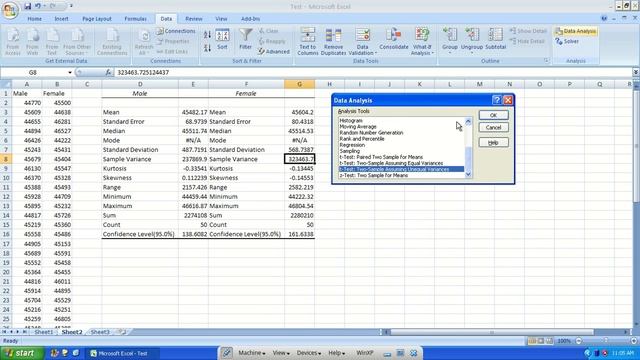The image size is (640, 360).
Task: Open the Add-Ins tab
Action: (x=250, y=19)
